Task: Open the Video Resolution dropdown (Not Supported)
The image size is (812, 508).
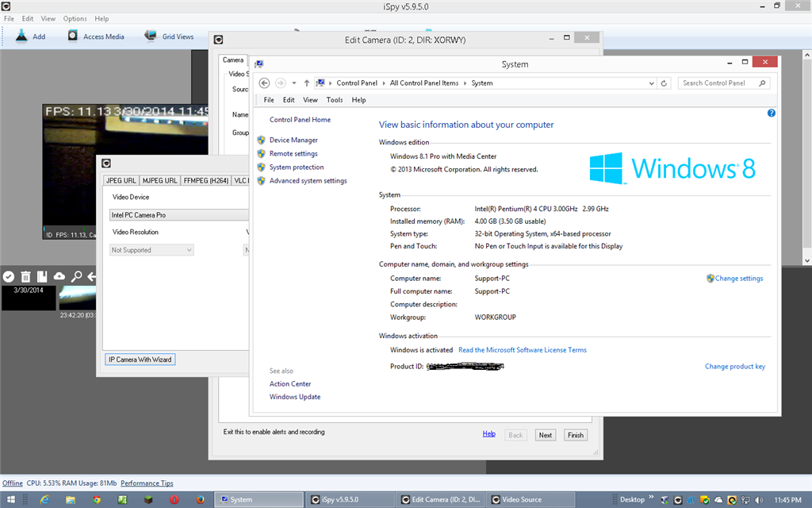Action: tap(151, 250)
